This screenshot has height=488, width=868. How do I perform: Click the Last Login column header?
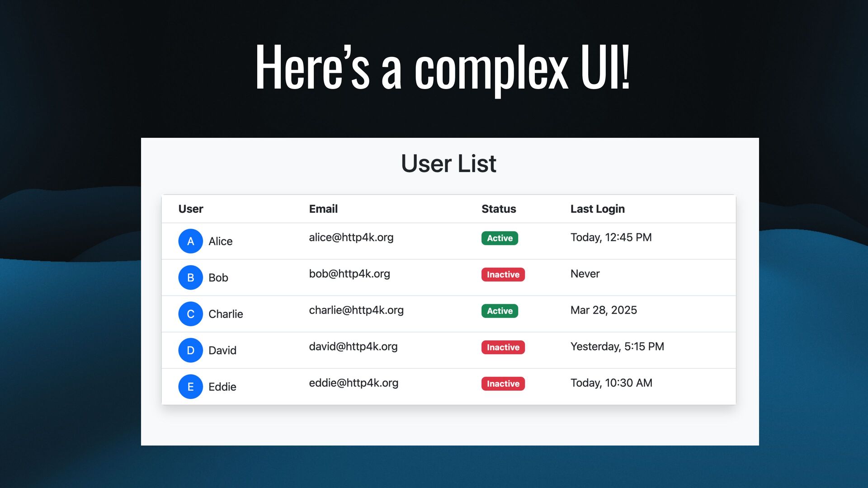coord(597,209)
